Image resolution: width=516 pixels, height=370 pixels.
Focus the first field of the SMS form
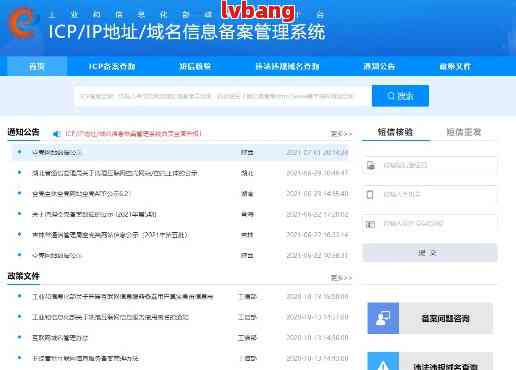[430, 165]
